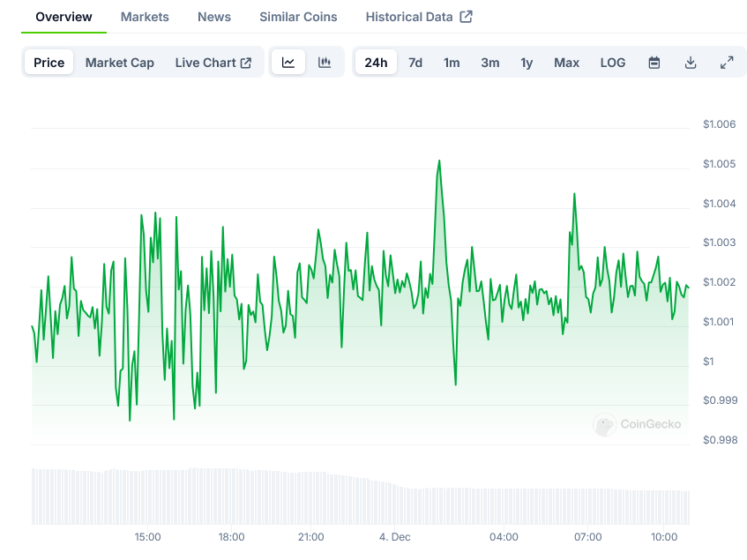Click the CoinGecko watermark logo
747x560 pixels.
[604, 425]
